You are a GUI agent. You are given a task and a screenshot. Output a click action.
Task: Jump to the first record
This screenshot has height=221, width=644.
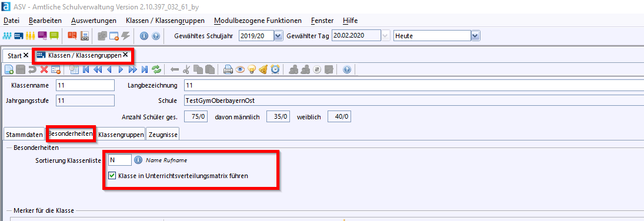tap(86, 70)
